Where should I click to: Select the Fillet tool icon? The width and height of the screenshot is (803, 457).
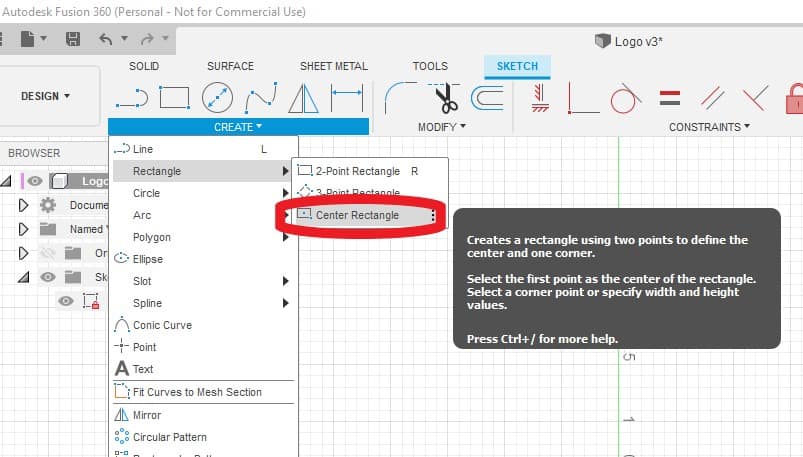[401, 97]
